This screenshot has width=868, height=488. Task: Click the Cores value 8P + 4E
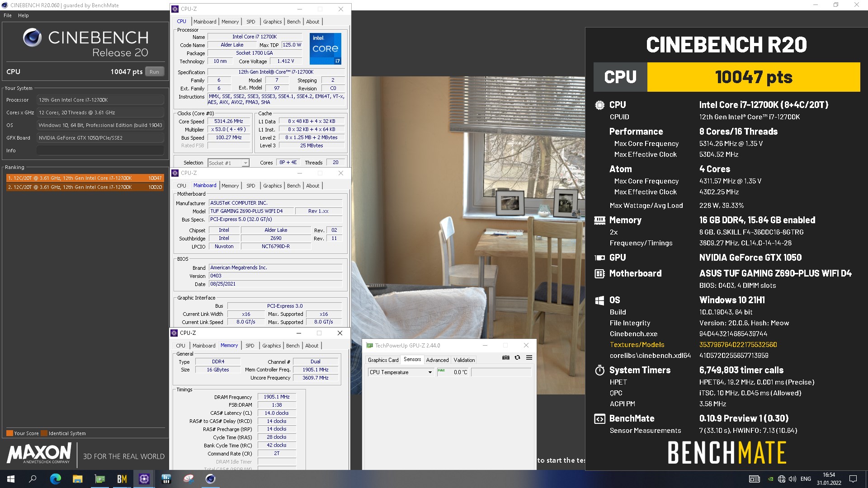[288, 163]
